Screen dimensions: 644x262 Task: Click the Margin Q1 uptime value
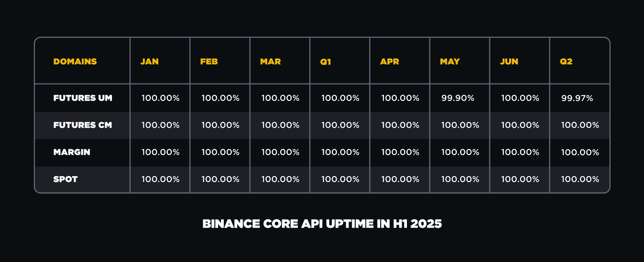coord(340,152)
